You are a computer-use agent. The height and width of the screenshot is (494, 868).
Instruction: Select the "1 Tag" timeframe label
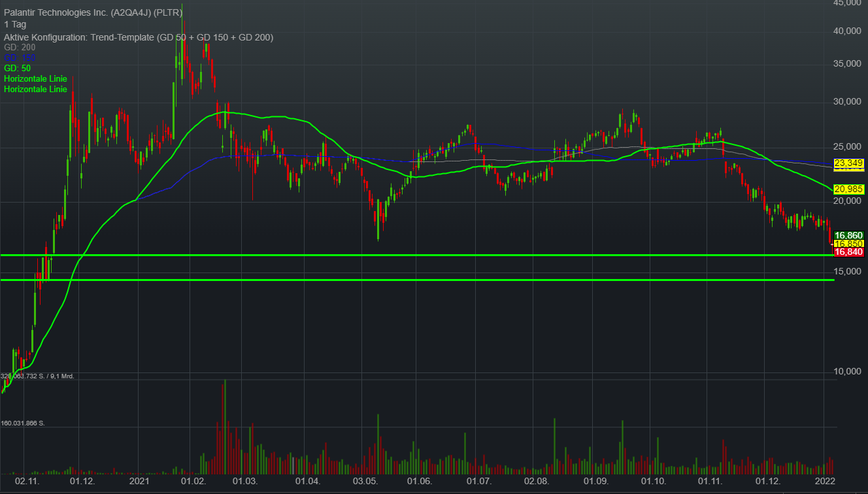click(14, 24)
